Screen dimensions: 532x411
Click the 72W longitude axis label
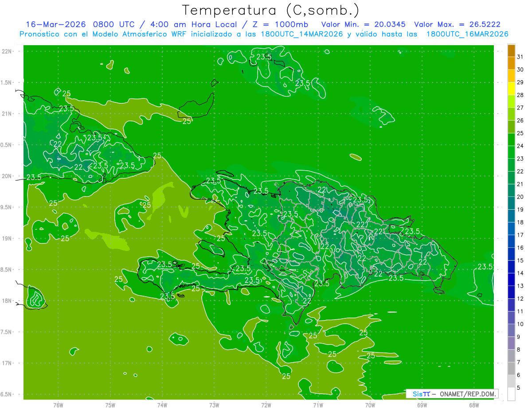click(x=266, y=405)
